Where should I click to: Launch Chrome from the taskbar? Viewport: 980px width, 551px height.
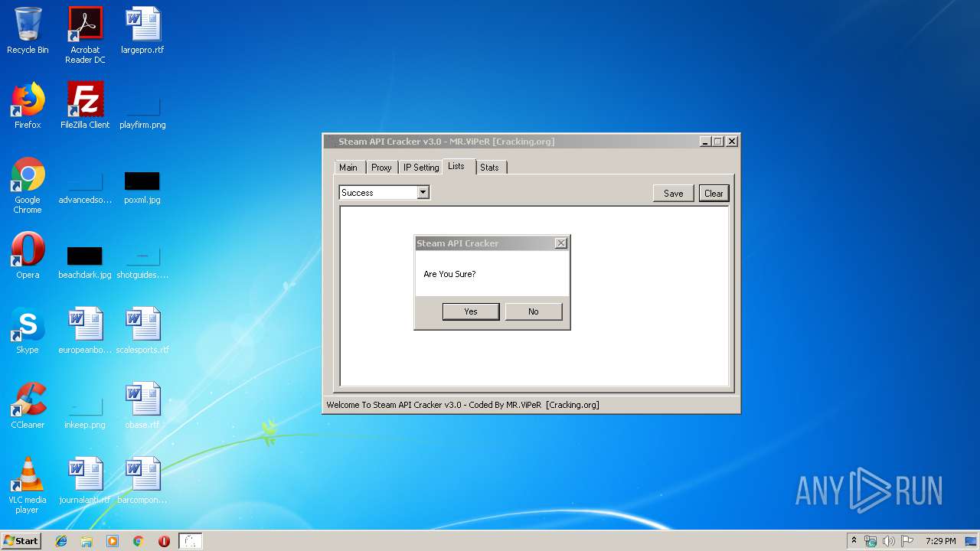pos(139,541)
